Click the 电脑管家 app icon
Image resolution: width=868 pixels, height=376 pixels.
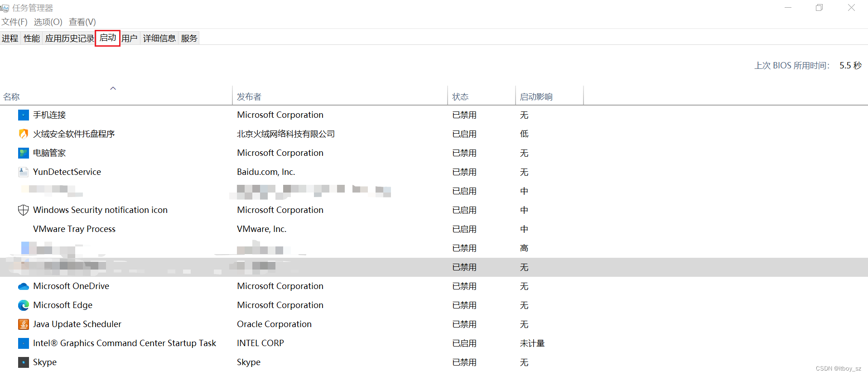tap(24, 153)
